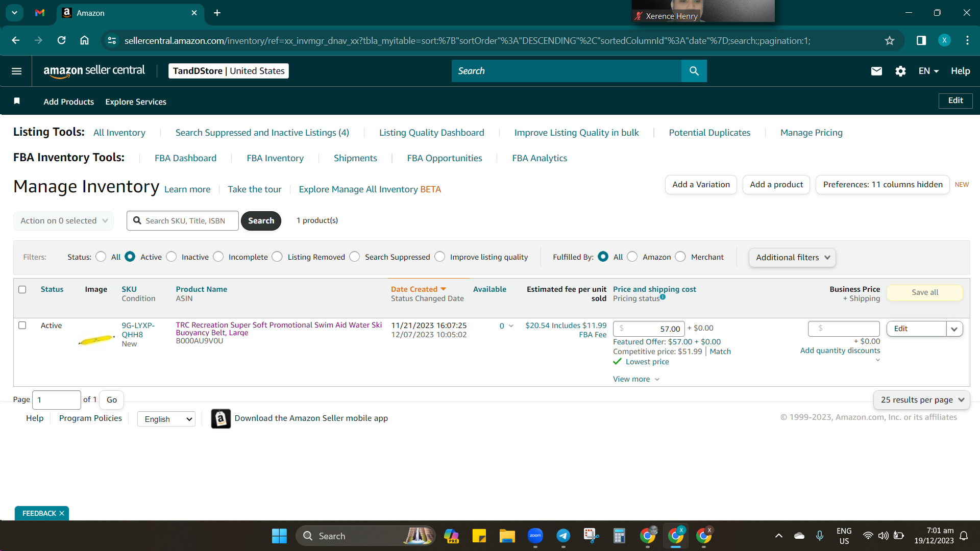Expand the available quantity chevron

click(x=511, y=326)
